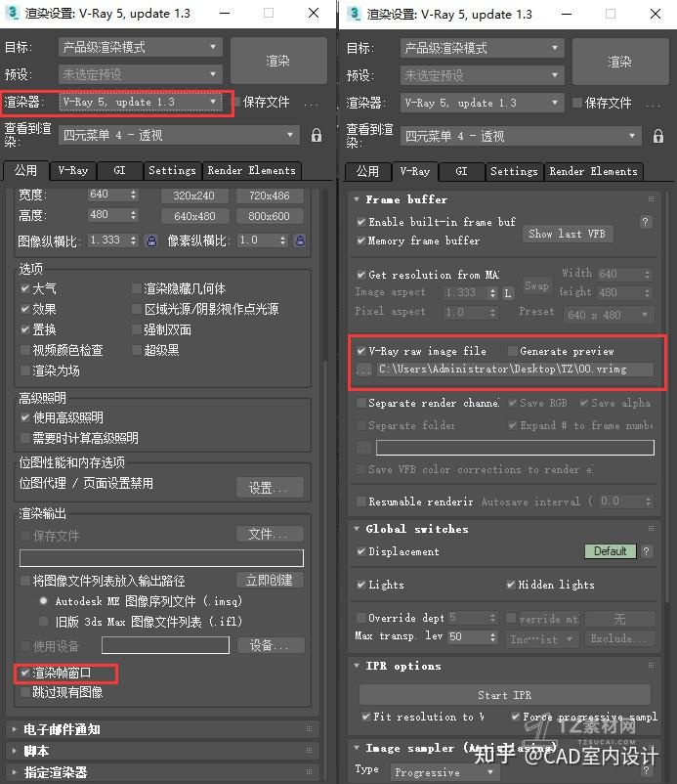Screen dimensions: 677x784
Task: Click 立即创建 create now button
Action: (x=270, y=580)
